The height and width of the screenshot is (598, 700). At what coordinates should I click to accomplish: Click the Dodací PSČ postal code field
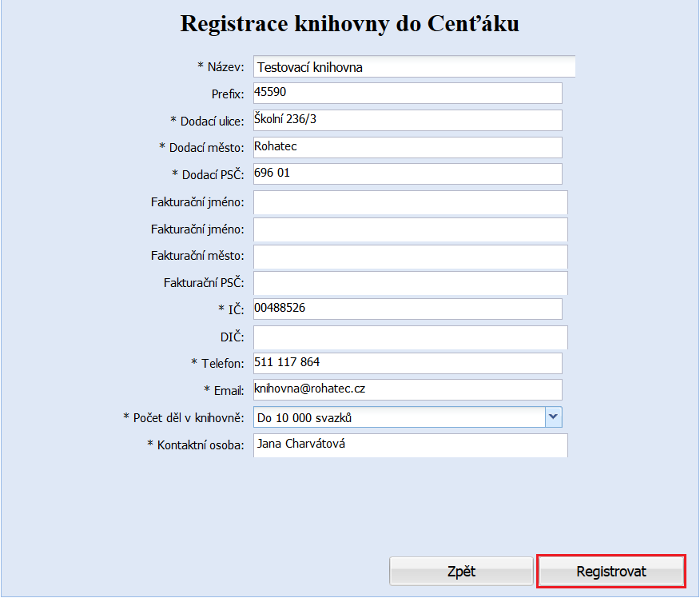coord(408,173)
